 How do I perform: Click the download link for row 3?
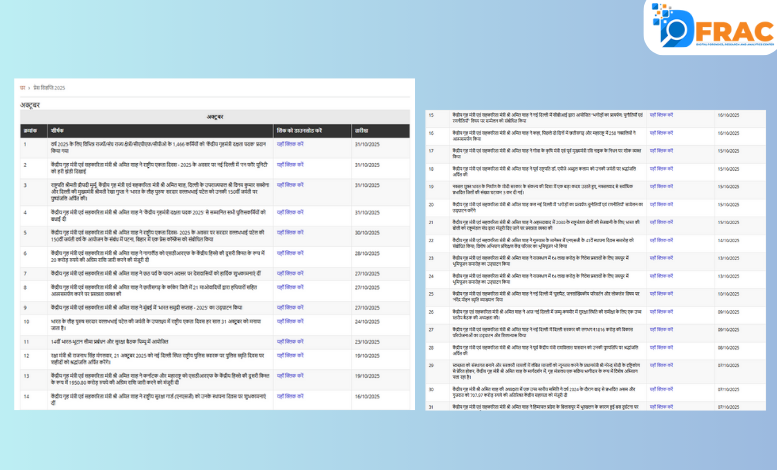(290, 185)
